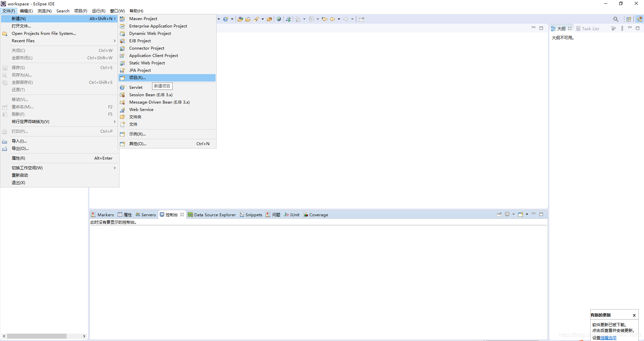This screenshot has width=644, height=341.
Task: Close the software update notification popup
Action: 634,315
